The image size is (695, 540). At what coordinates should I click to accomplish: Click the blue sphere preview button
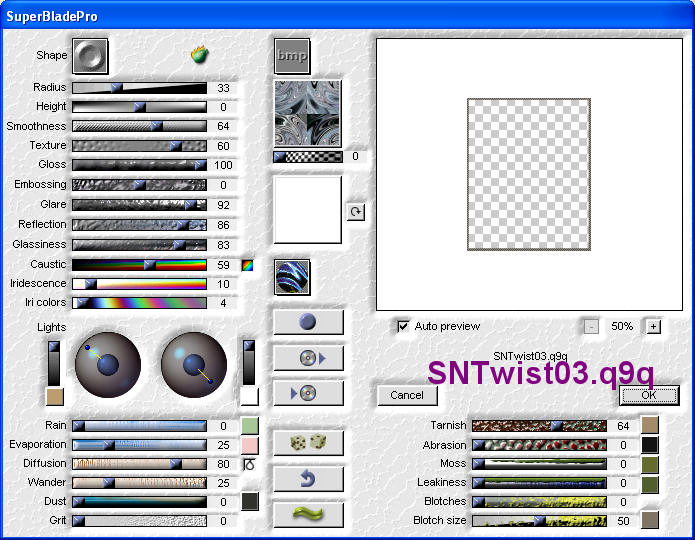pos(308,322)
